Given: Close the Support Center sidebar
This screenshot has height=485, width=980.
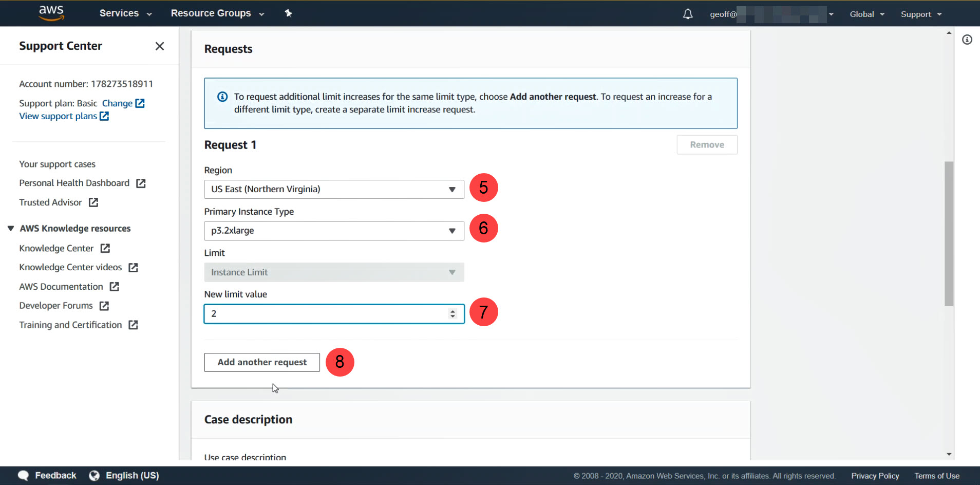Looking at the screenshot, I should coord(160,46).
